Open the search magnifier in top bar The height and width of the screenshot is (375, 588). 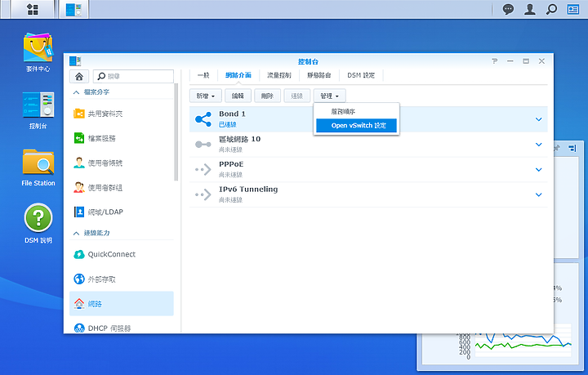pos(551,9)
